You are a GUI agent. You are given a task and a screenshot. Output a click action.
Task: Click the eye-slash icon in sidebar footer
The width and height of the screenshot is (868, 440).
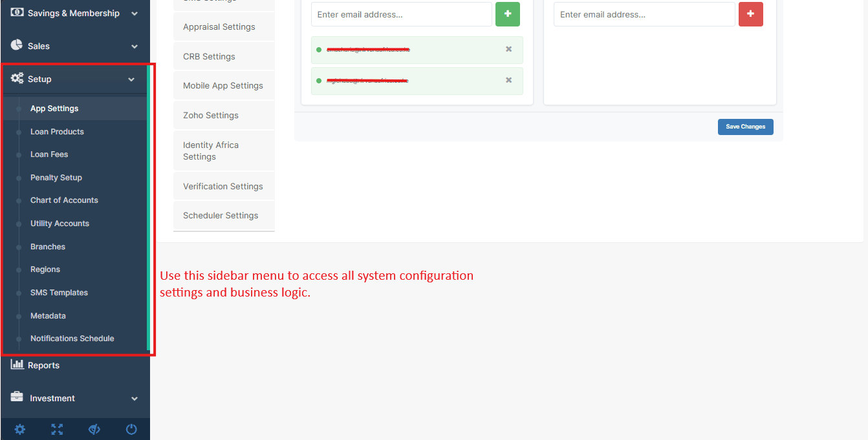(94, 429)
